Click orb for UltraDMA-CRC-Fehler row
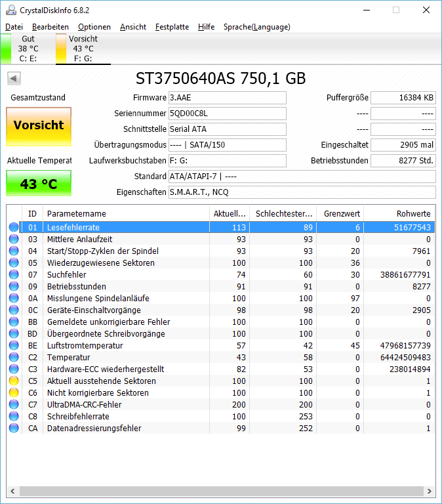442x504 pixels. coord(14,404)
